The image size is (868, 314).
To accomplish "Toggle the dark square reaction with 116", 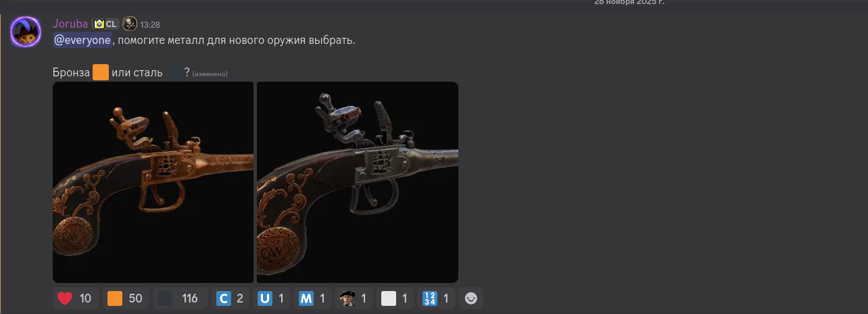I will 180,298.
